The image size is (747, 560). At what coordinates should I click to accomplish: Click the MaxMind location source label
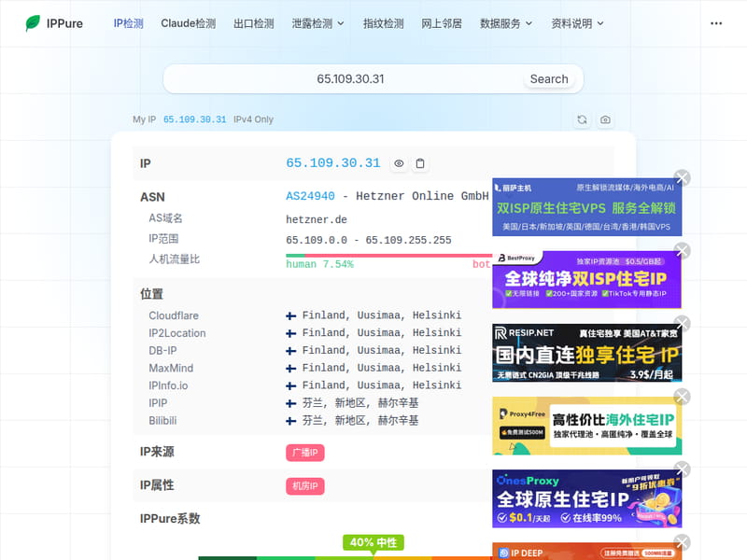coord(171,368)
